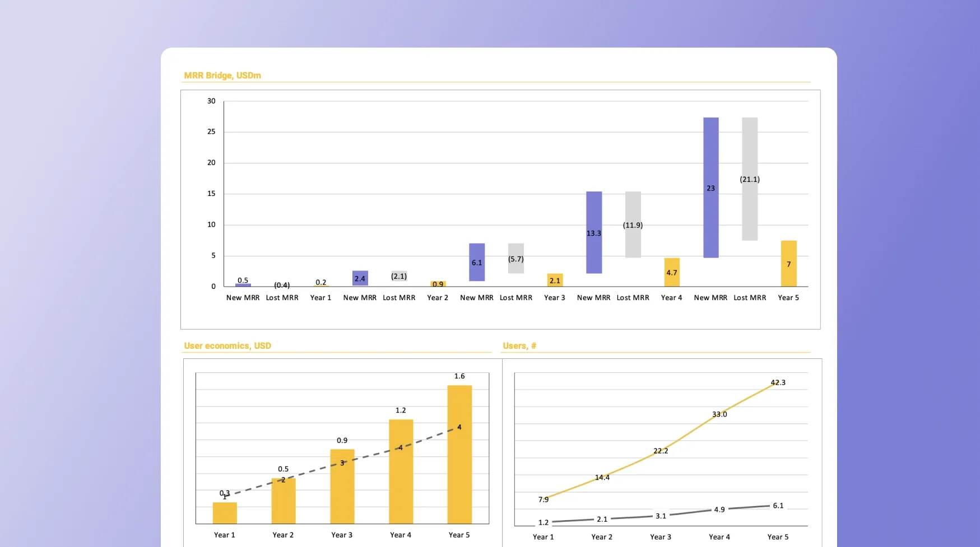Click the 'MRR Bridge, USDm' chart title
Image resolution: width=980 pixels, height=547 pixels.
click(x=222, y=76)
